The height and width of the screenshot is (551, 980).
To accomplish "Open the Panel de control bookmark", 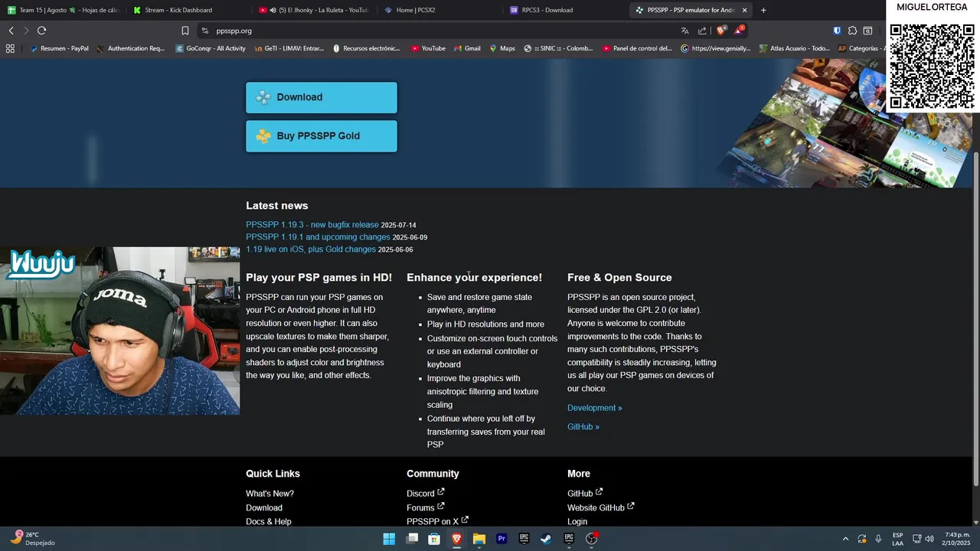I will click(637, 48).
